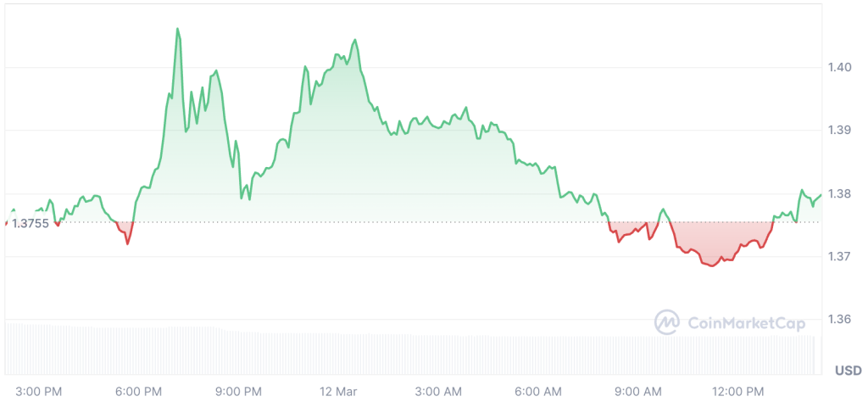Select the 6:00 PM time axis label
The height and width of the screenshot is (413, 868).
[x=139, y=391]
